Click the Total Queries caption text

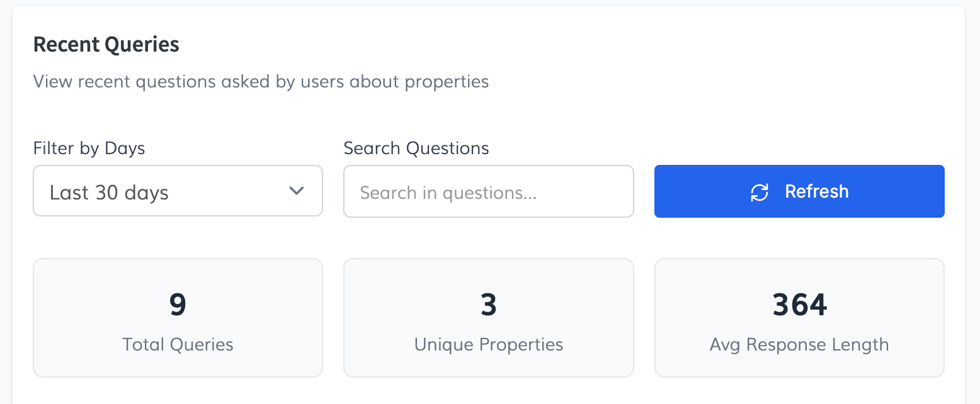[178, 345]
